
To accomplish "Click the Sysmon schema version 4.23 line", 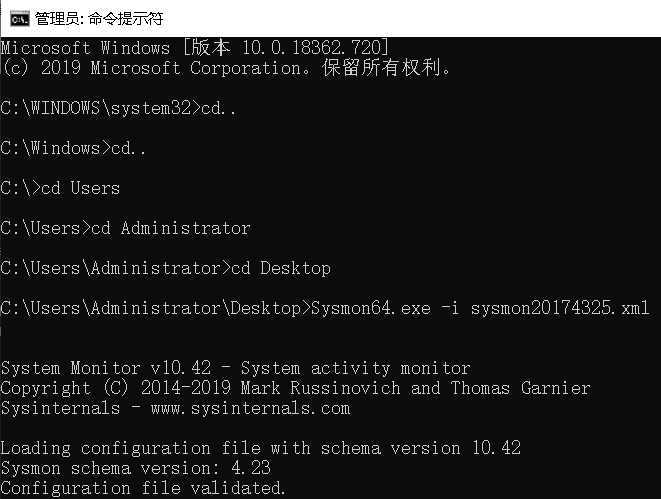I will click(135, 468).
